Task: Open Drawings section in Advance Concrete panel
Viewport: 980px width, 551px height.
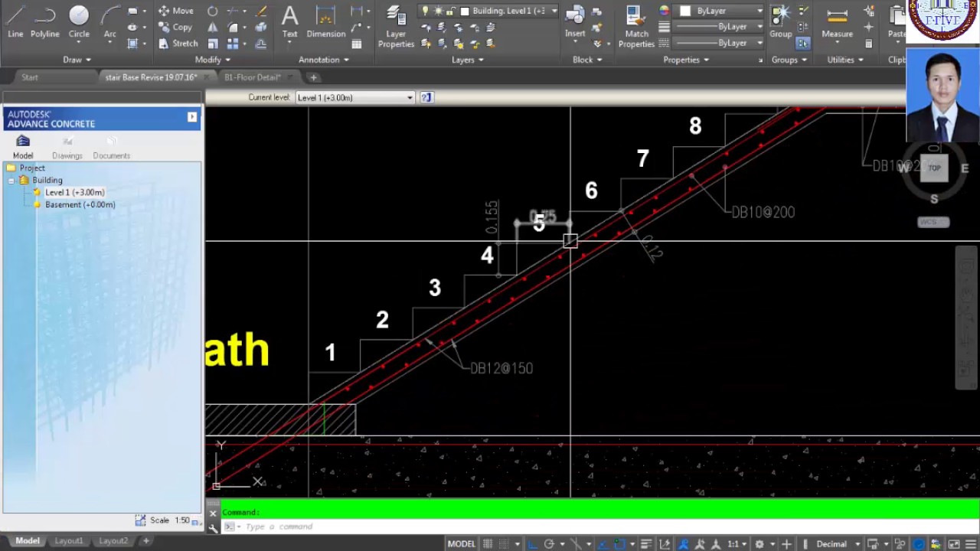Action: 67,146
